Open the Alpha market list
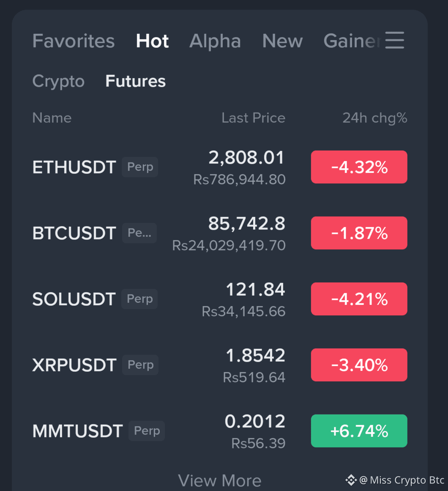This screenshot has width=448, height=491. 215,41
